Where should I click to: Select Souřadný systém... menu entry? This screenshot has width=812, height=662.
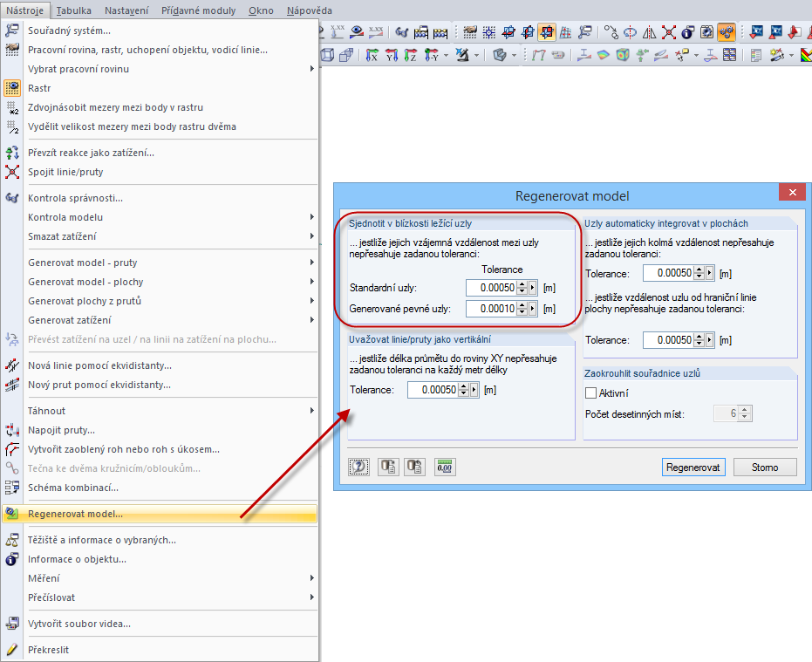coord(160,31)
